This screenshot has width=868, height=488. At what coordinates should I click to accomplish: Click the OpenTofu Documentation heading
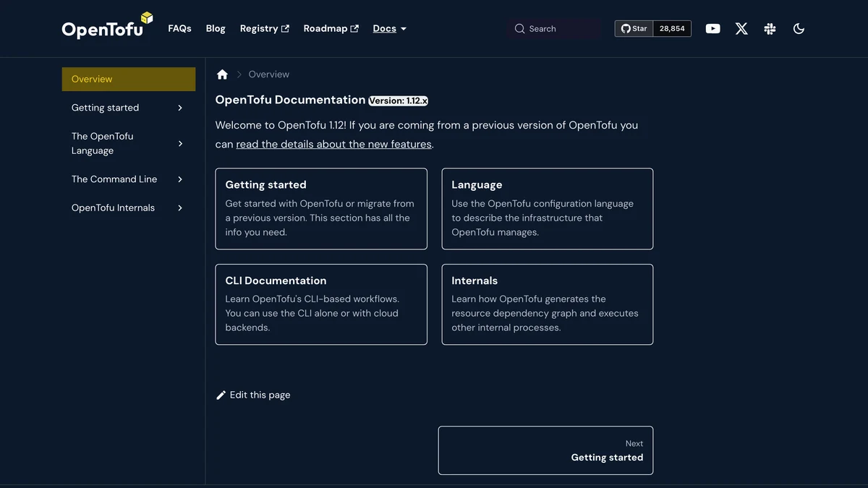pos(290,100)
